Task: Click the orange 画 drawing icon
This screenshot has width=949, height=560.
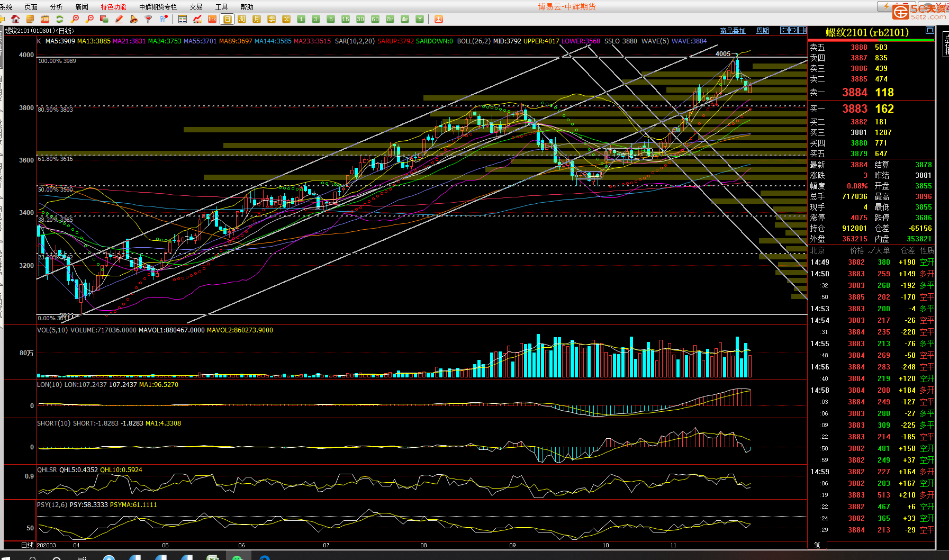Action: point(438,19)
